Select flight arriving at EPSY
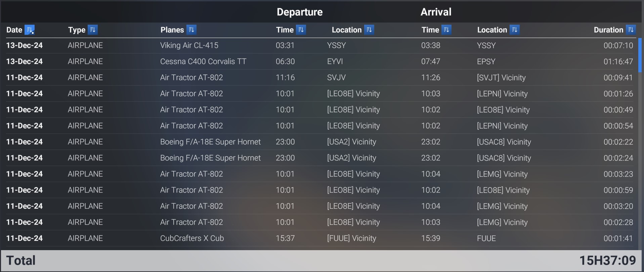This screenshot has width=644, height=272. coord(319,62)
